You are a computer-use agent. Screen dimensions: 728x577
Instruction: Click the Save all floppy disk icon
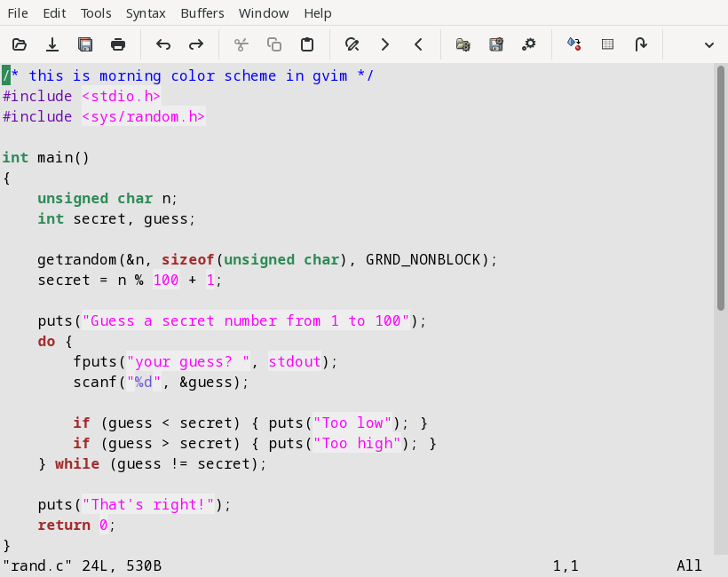tap(85, 44)
